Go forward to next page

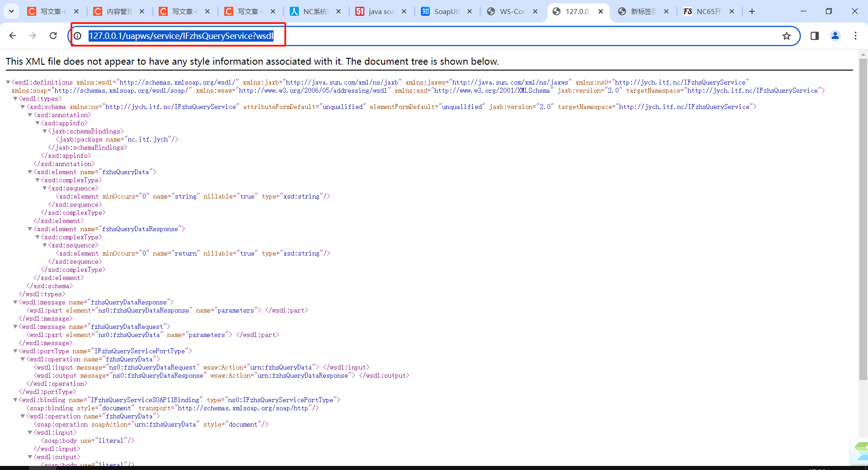[33, 36]
